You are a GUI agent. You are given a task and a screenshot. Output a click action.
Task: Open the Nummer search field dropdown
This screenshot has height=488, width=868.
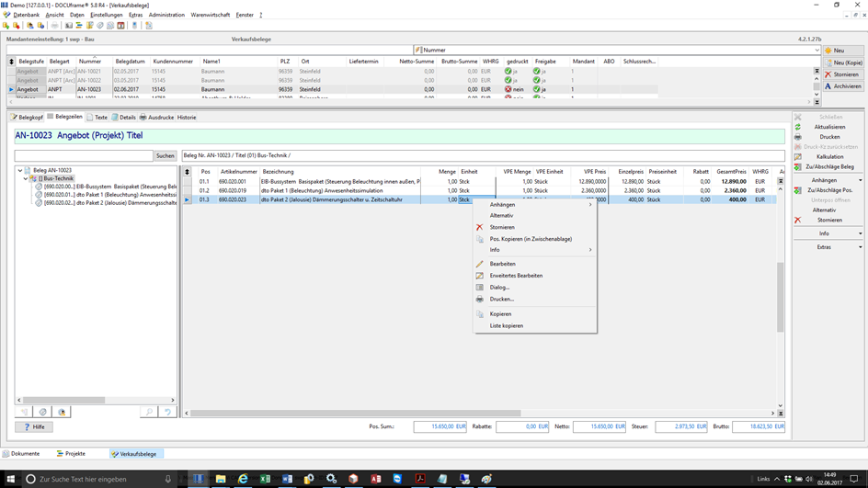pos(817,50)
